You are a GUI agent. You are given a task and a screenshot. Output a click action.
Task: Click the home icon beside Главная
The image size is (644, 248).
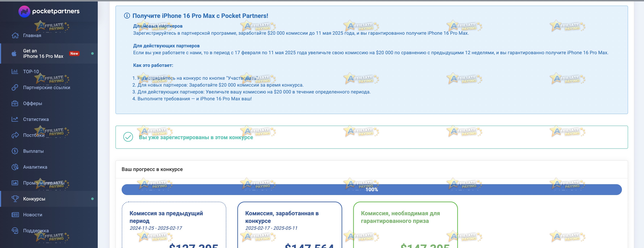pyautogui.click(x=15, y=35)
